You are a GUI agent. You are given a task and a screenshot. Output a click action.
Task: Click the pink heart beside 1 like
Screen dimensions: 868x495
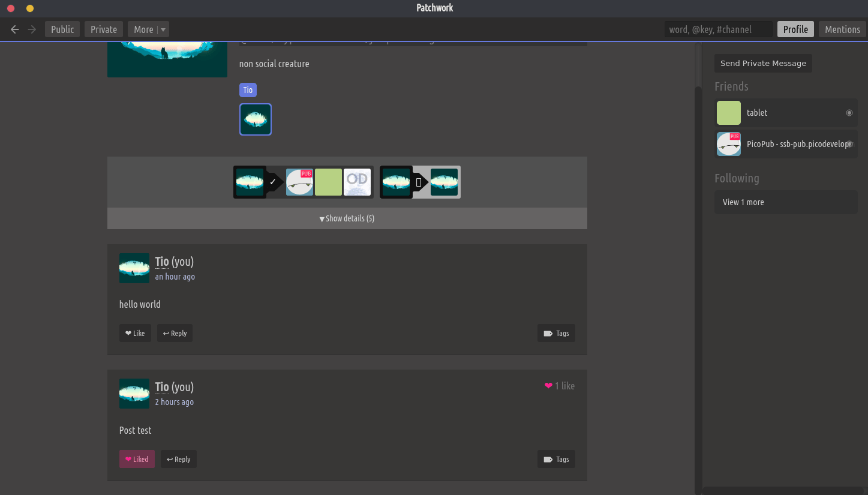pos(548,386)
